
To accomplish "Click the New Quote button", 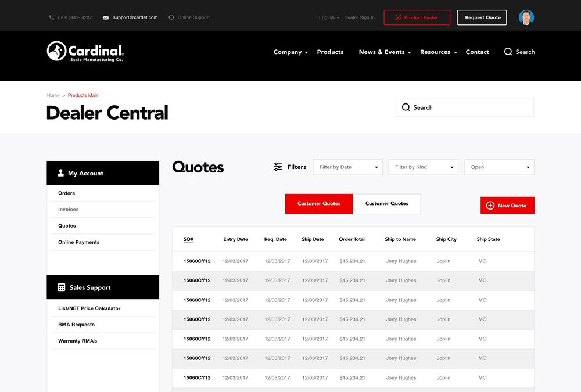I will (507, 206).
